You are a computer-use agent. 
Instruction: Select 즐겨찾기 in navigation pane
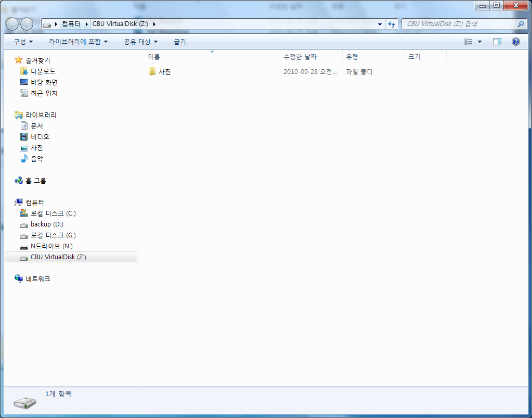38,60
